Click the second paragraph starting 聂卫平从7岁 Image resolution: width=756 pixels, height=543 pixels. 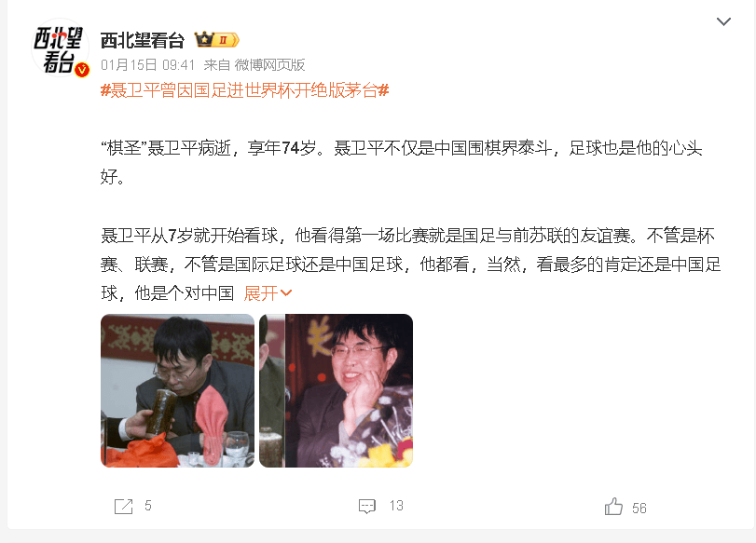(411, 264)
